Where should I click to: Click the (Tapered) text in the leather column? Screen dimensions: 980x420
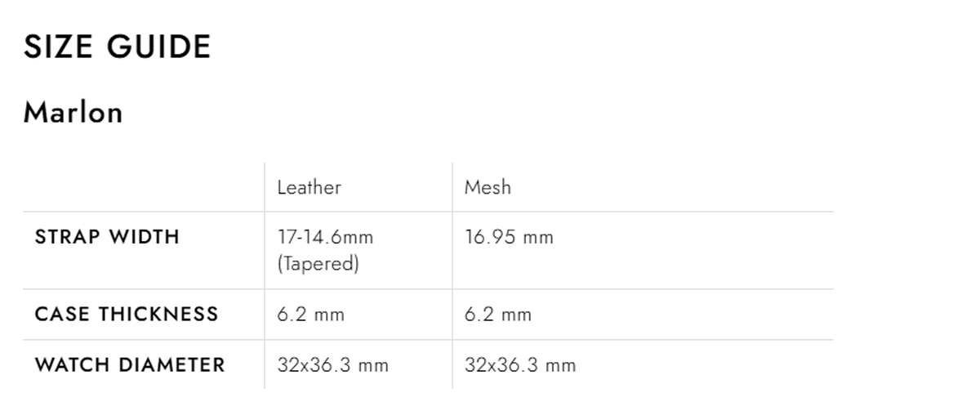pyautogui.click(x=318, y=265)
